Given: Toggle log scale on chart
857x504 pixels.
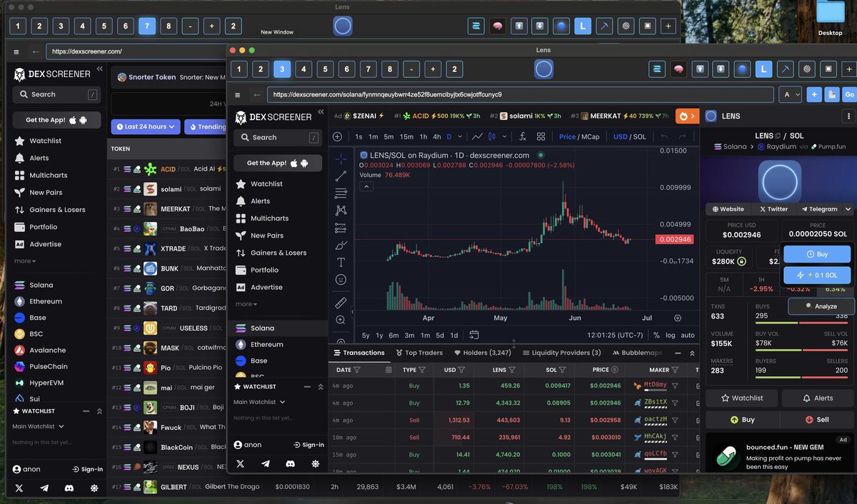Looking at the screenshot, I should (x=670, y=335).
